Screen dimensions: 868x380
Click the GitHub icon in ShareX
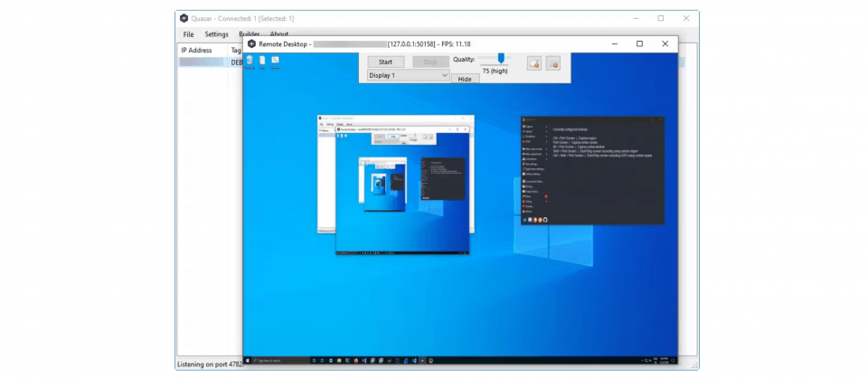coord(545,220)
